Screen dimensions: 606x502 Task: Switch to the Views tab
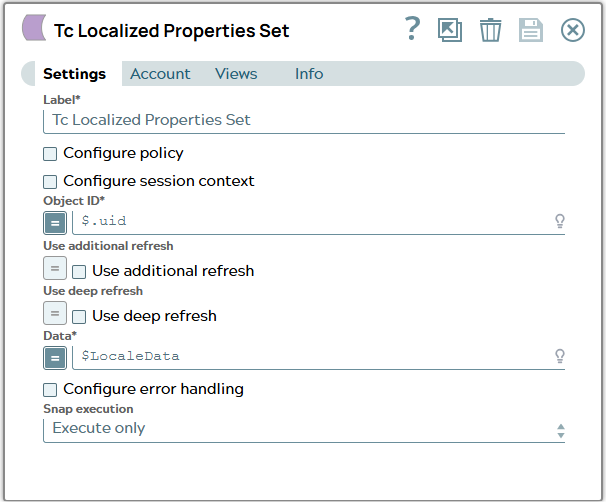236,73
